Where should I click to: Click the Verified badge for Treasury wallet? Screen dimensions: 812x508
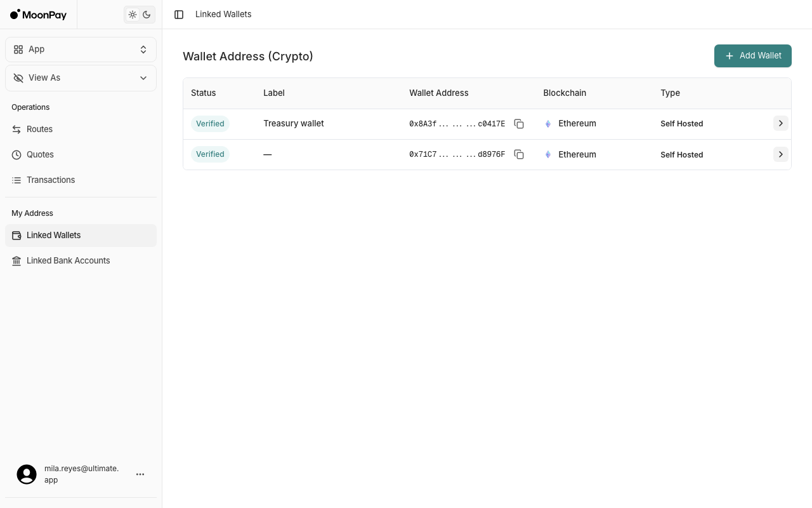tap(210, 124)
